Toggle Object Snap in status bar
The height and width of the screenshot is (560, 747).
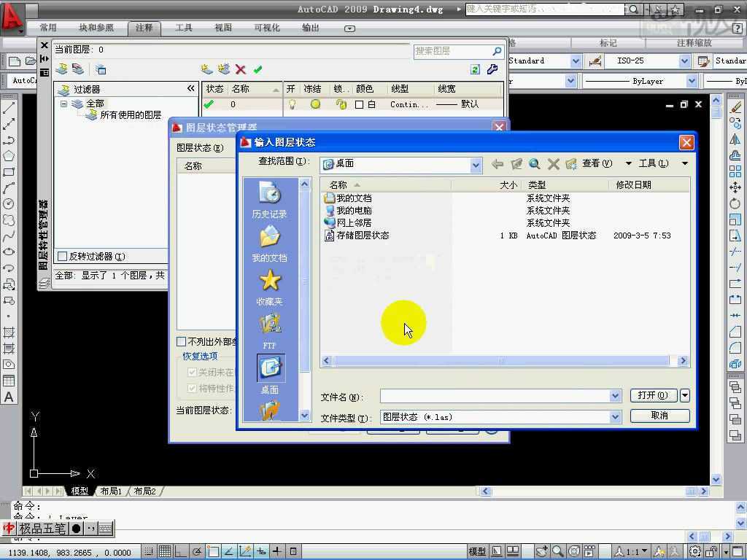click(x=213, y=551)
